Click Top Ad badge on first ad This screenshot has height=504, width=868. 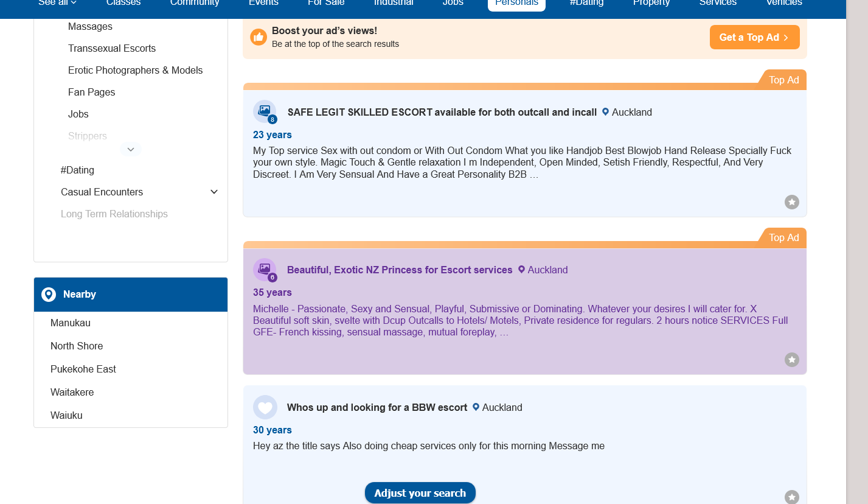point(783,80)
